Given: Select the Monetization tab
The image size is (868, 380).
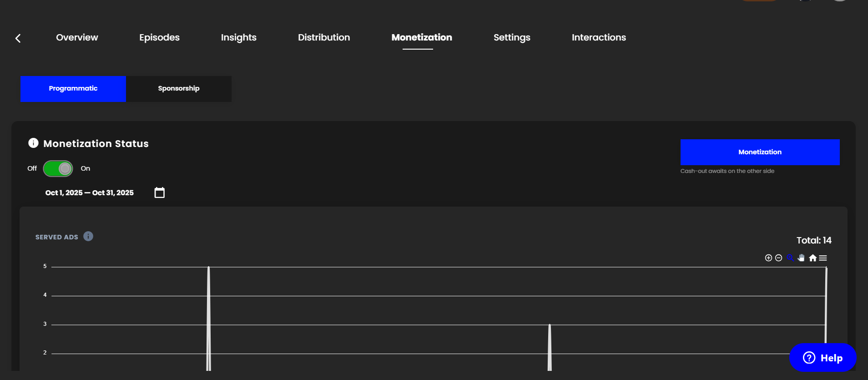Looking at the screenshot, I should tap(422, 37).
